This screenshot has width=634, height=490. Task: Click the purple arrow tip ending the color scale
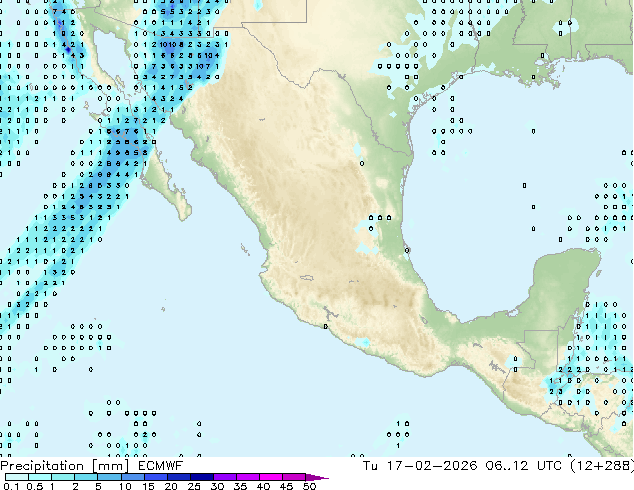pyautogui.click(x=317, y=477)
